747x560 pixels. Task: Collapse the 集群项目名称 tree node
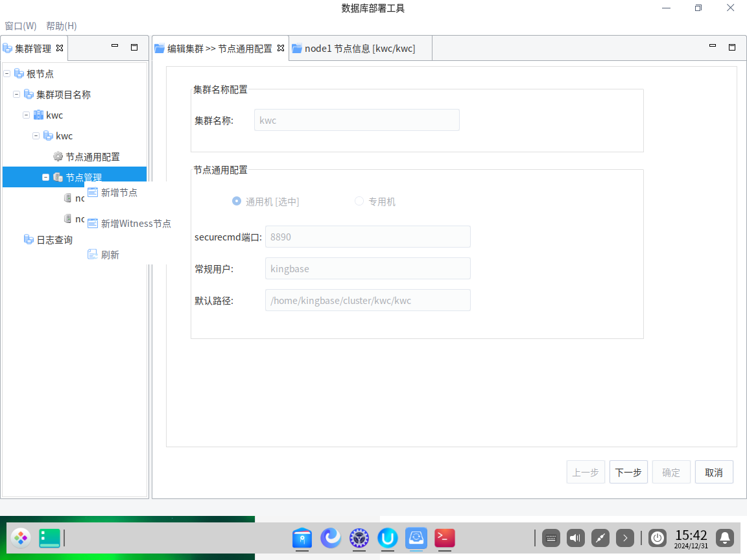[x=17, y=95]
